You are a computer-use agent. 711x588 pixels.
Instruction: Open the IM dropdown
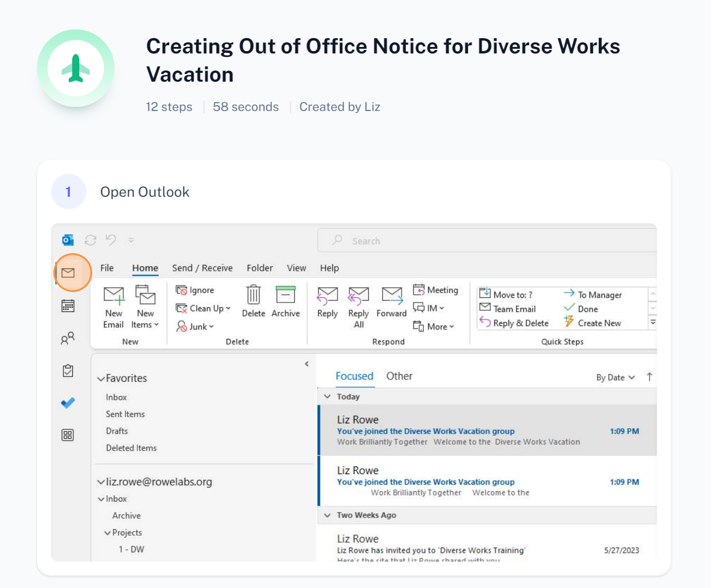coord(429,308)
